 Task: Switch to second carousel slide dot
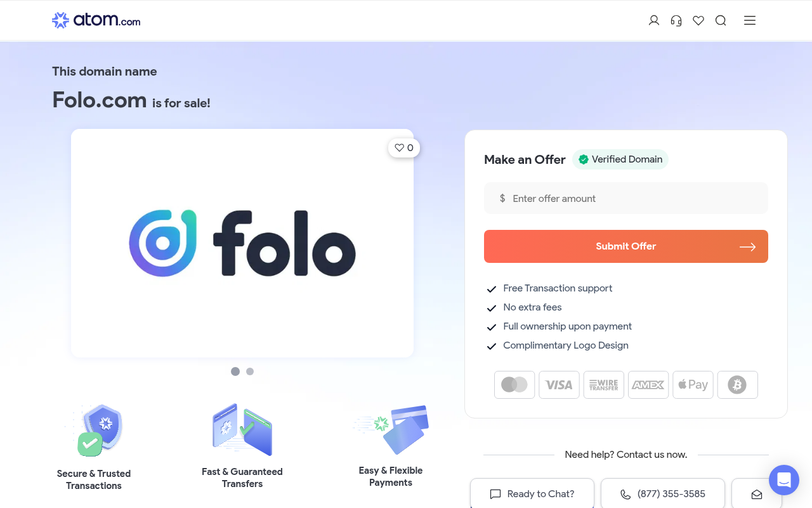click(x=250, y=371)
